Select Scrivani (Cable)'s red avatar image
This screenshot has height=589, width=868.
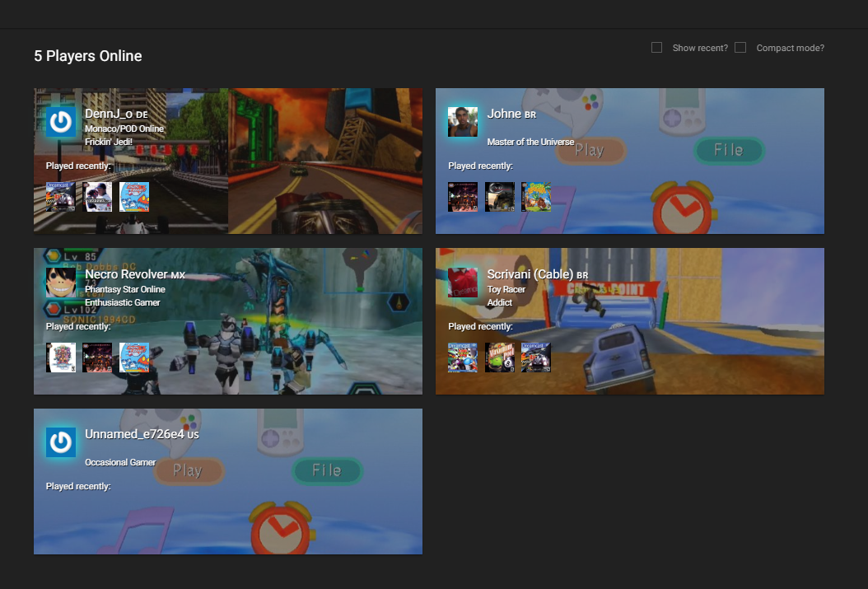(x=462, y=283)
